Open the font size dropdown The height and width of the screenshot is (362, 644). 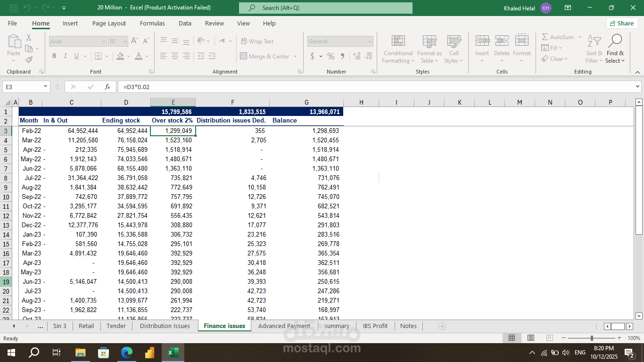point(125,41)
